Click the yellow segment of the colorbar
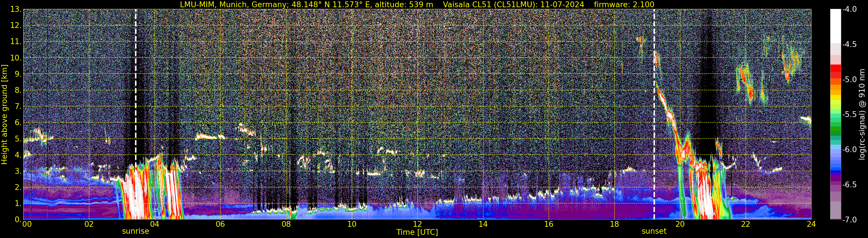Screen dimensions: 868x238 (x=836, y=98)
